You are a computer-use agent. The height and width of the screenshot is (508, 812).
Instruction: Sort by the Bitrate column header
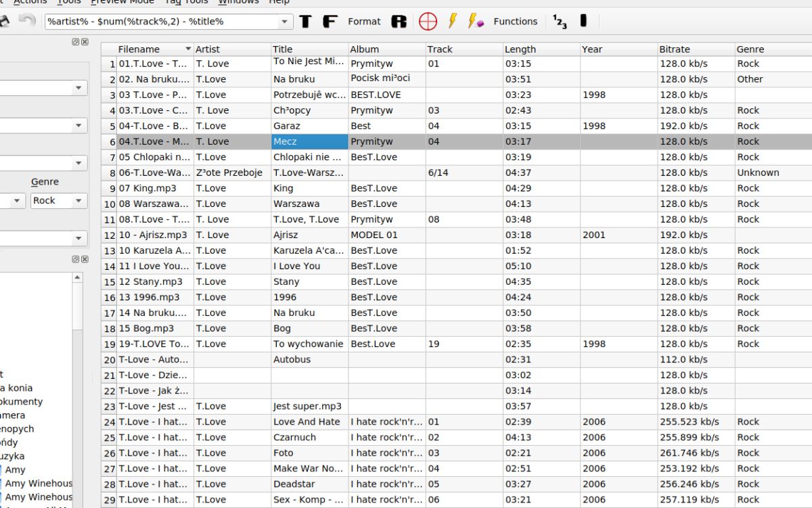[695, 49]
